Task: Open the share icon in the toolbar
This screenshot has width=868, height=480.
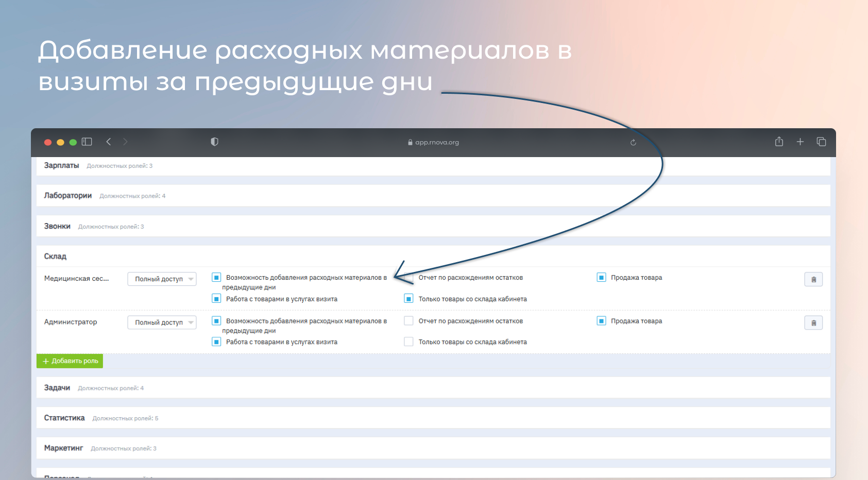Action: [779, 142]
